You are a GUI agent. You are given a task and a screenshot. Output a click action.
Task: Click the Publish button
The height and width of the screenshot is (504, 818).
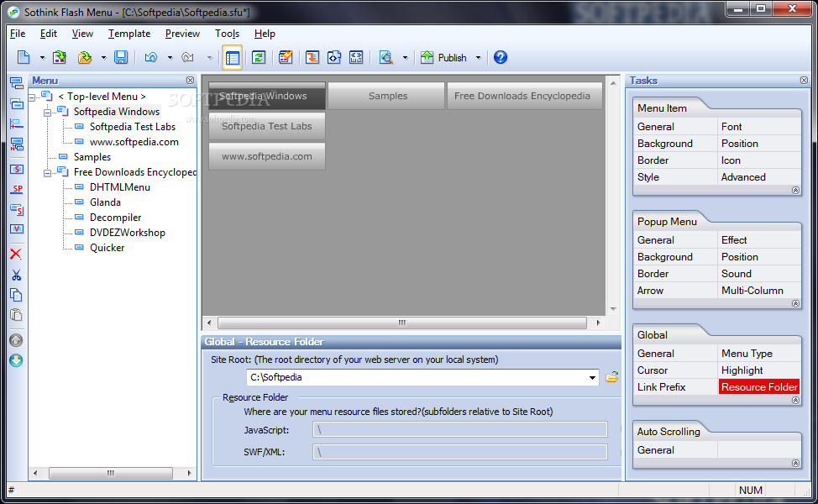pos(444,57)
